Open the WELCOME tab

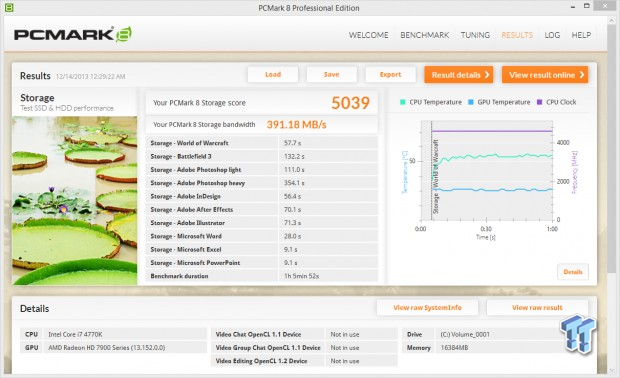click(368, 35)
